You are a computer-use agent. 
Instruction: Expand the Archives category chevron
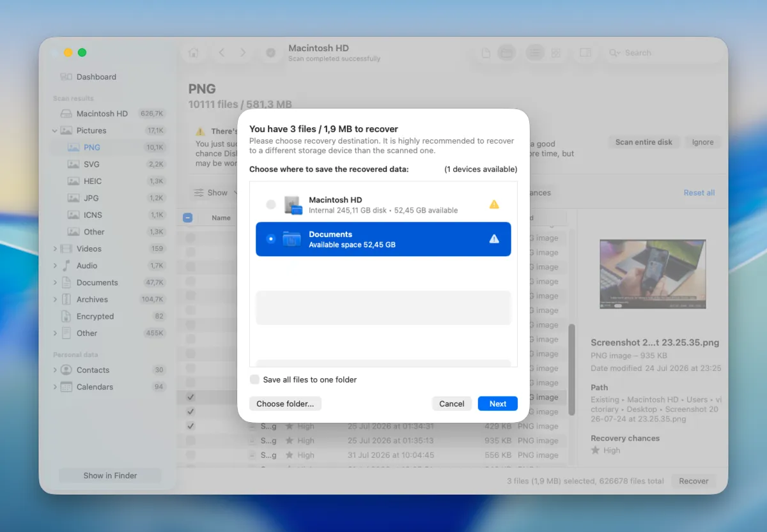[55, 300]
